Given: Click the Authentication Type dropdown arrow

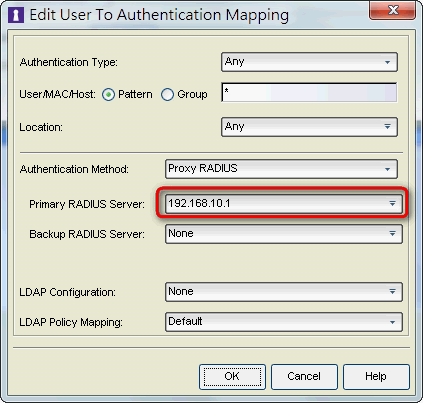Looking at the screenshot, I should click(387, 62).
